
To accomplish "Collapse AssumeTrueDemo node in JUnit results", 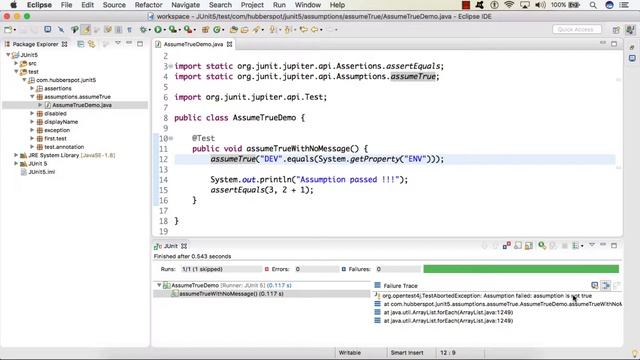I will point(159,285).
